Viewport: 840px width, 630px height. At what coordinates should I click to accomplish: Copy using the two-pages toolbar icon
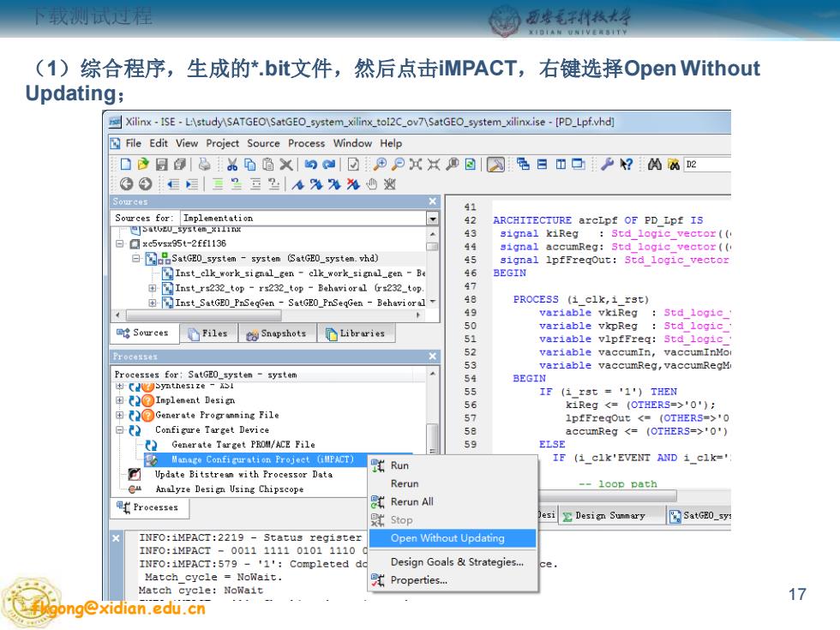click(249, 165)
